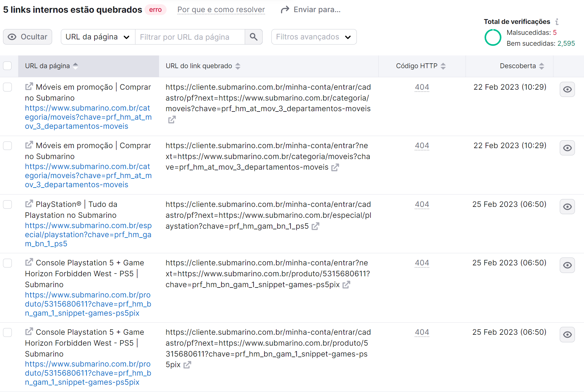Hide fourth row Console Playstation eye button
The image size is (584, 392).
567,265
